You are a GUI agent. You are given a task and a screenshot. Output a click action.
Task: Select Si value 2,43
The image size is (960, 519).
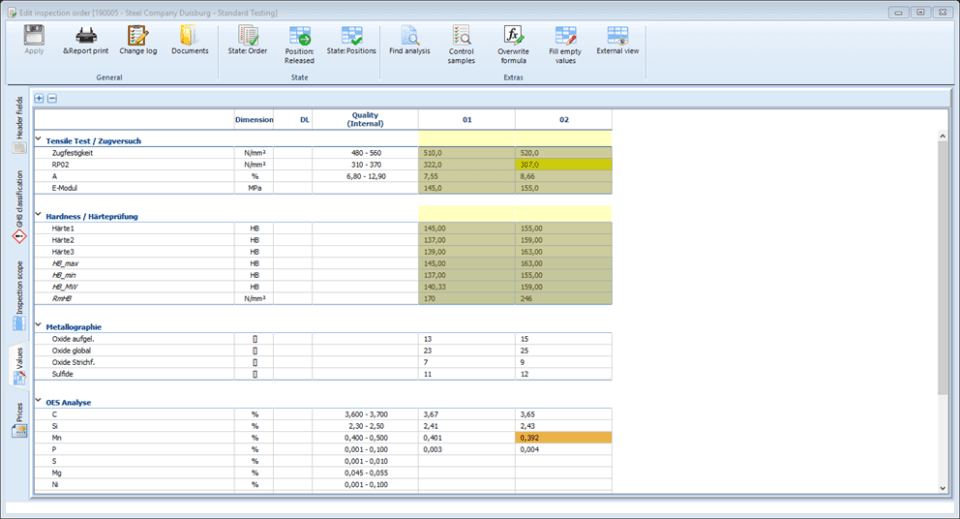[x=563, y=426]
